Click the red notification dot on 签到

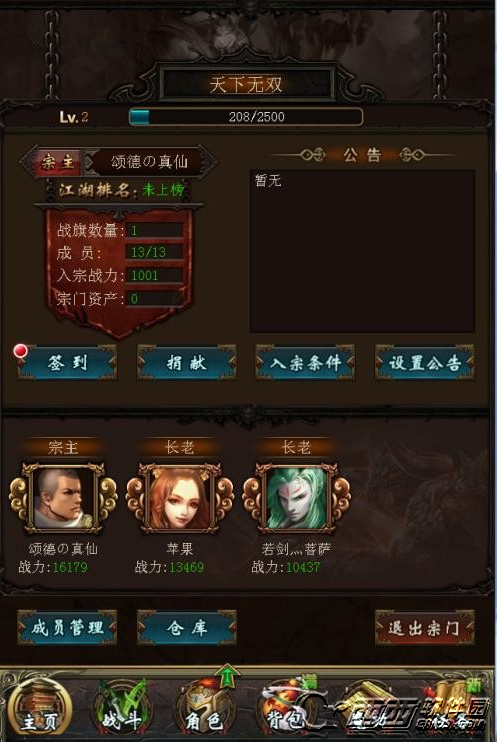coord(20,351)
